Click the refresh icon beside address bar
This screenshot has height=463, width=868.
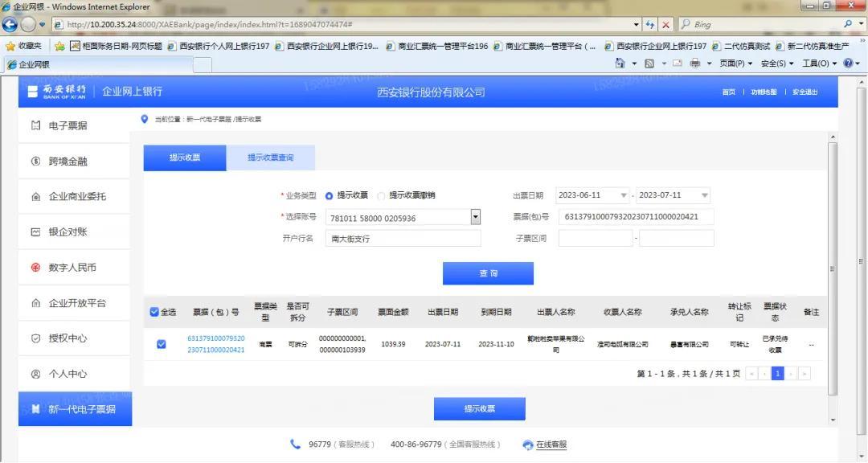tap(650, 24)
